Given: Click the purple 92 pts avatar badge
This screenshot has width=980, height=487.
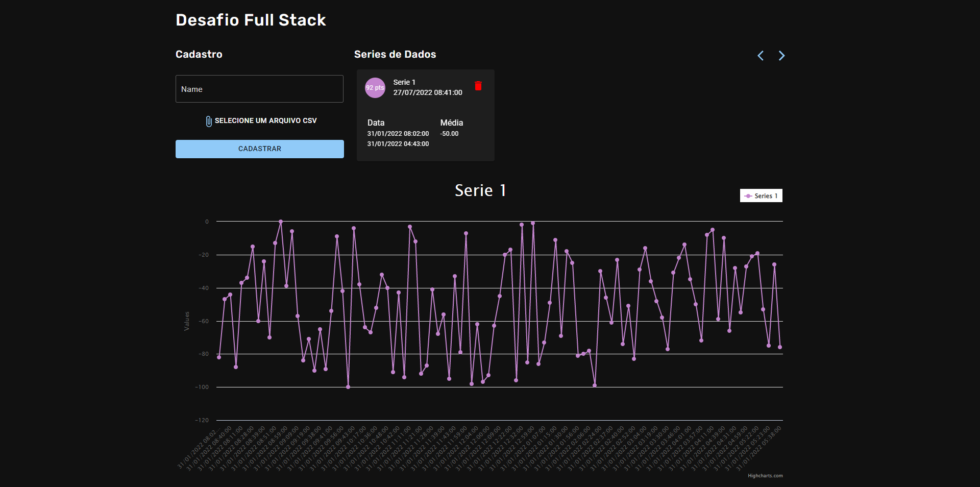Looking at the screenshot, I should click(375, 88).
